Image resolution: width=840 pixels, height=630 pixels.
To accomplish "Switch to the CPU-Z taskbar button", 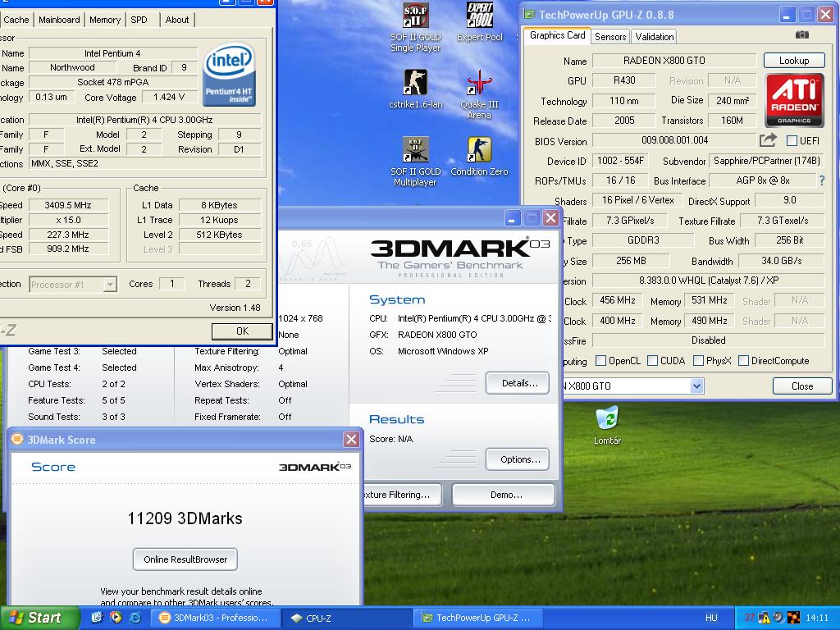I will pos(346,618).
